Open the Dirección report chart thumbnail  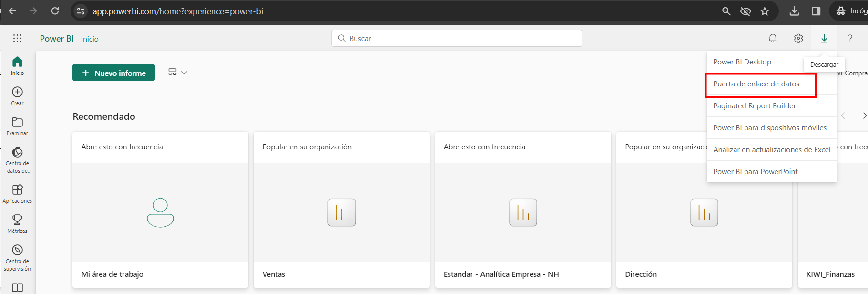[704, 212]
